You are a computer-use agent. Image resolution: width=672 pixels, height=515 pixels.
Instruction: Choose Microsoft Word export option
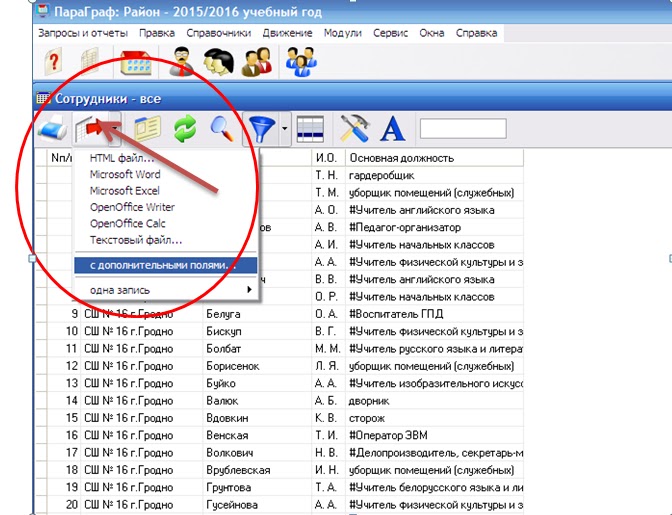(166, 174)
